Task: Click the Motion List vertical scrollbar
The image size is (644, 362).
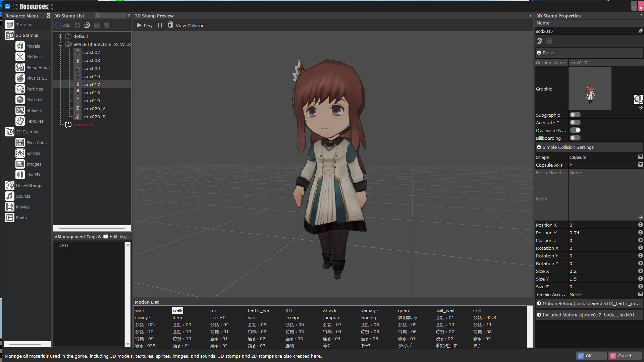Action: (x=530, y=326)
